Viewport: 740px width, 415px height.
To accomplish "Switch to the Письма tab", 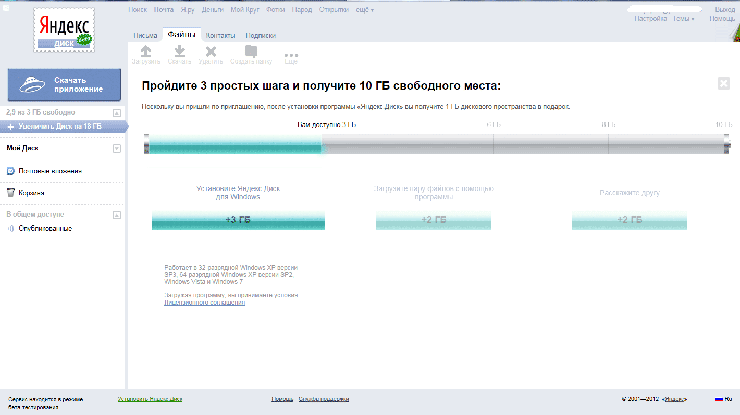I will 145,35.
